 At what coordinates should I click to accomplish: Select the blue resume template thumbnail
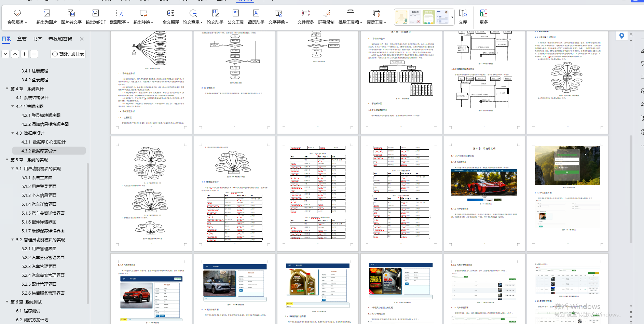pos(442,17)
